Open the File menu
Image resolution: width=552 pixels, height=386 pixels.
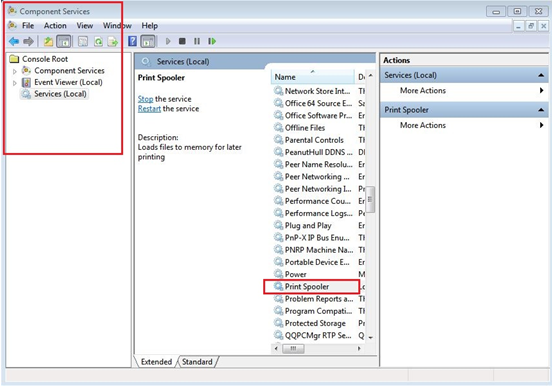click(28, 26)
